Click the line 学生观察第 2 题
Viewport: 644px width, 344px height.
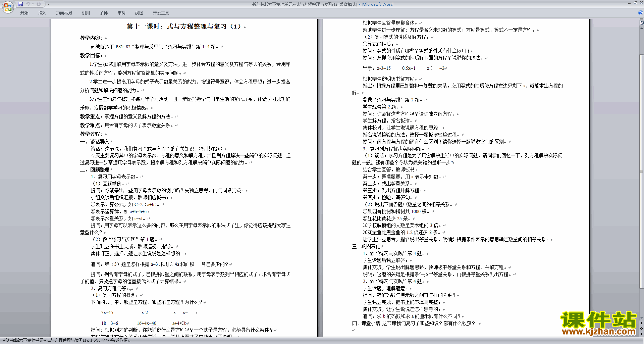tap(381, 107)
